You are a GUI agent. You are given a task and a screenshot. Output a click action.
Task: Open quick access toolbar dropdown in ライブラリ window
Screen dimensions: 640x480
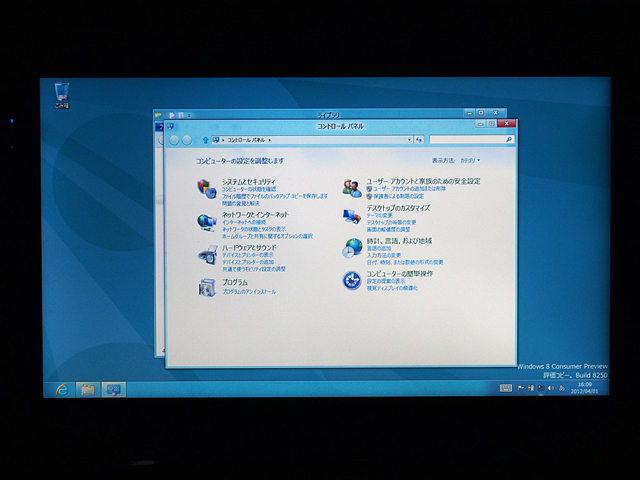pos(189,116)
